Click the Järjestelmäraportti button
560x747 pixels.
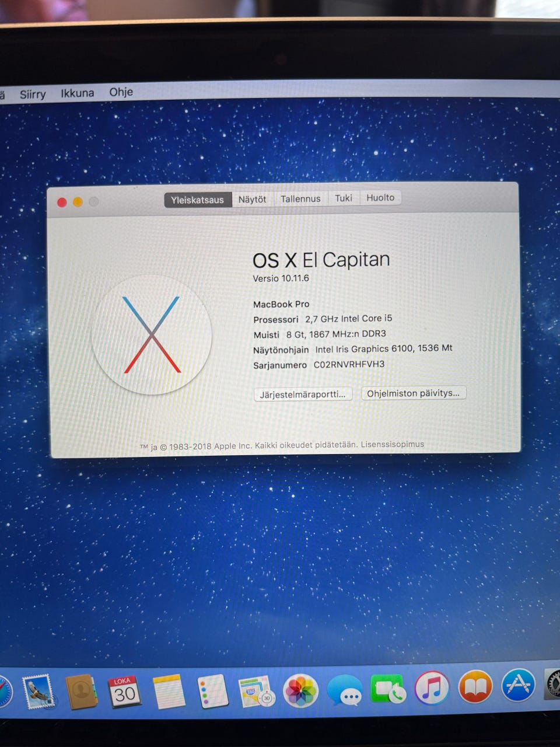(303, 395)
